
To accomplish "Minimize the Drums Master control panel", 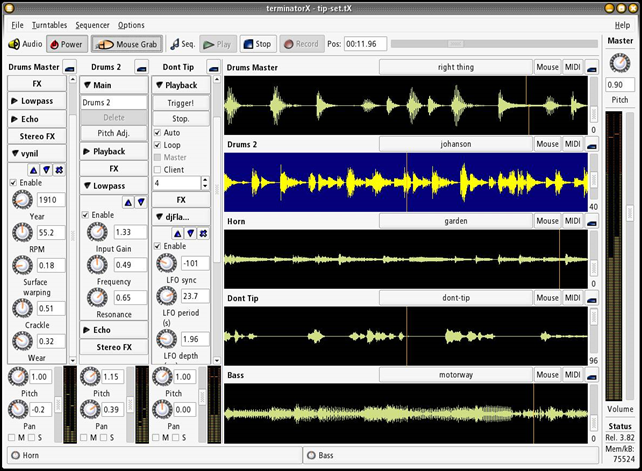I will [x=69, y=67].
